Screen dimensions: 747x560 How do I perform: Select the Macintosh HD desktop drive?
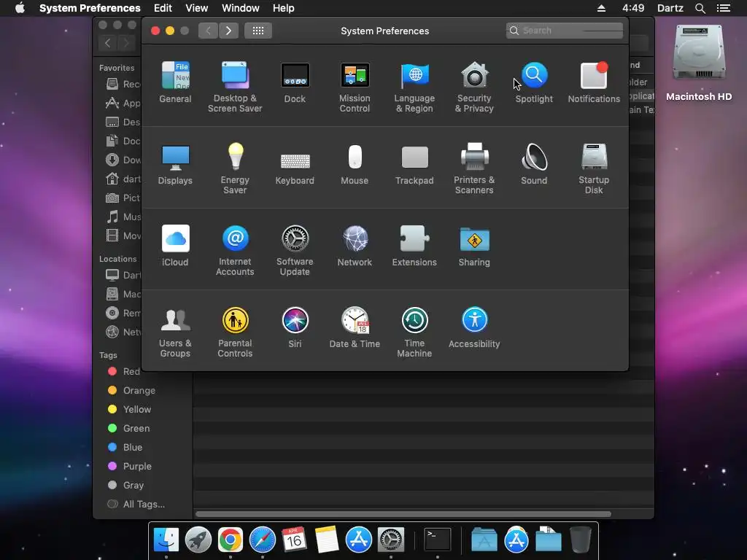pyautogui.click(x=699, y=62)
